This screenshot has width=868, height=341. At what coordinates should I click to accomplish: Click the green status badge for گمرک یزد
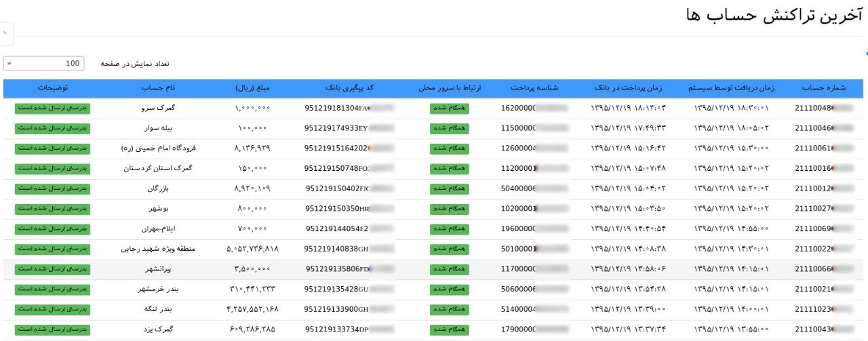(52, 329)
